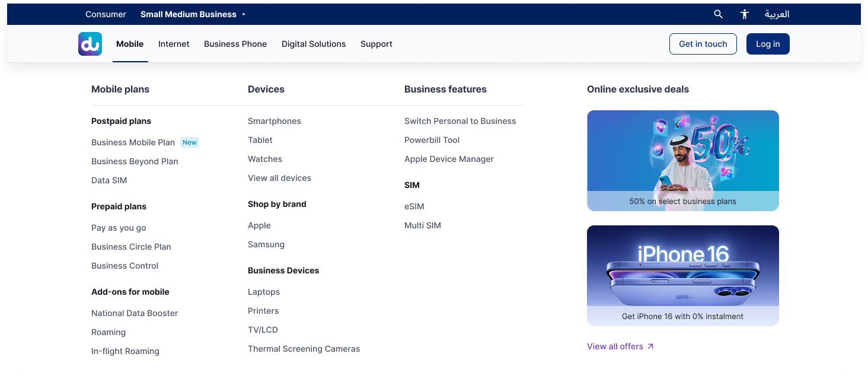Screen dimensions: 868x376
Task: Open the Powerbill Tool link
Action: (x=432, y=140)
